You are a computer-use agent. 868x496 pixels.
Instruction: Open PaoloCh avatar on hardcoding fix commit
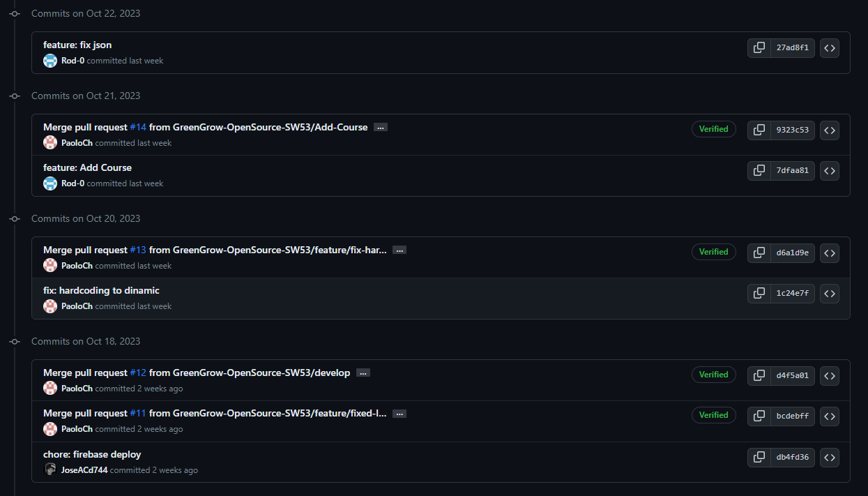(50, 306)
